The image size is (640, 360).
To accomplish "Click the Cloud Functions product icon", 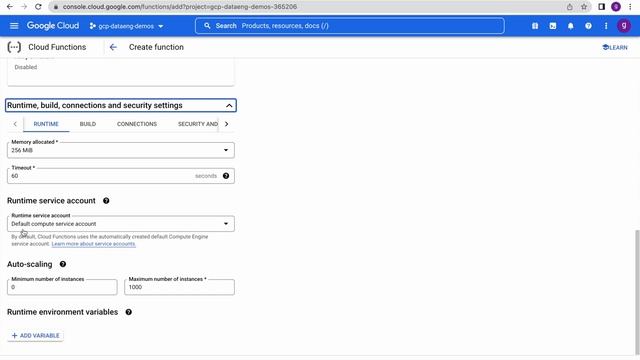I will (x=14, y=47).
